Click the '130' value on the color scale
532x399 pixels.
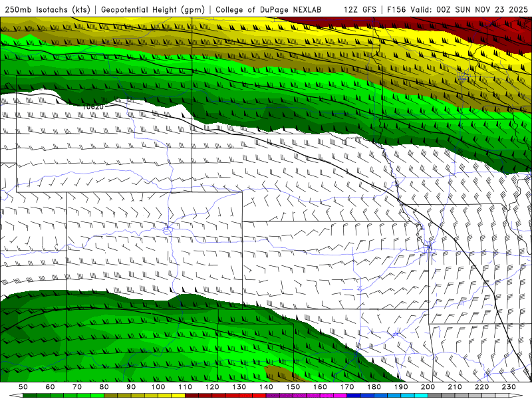click(239, 387)
